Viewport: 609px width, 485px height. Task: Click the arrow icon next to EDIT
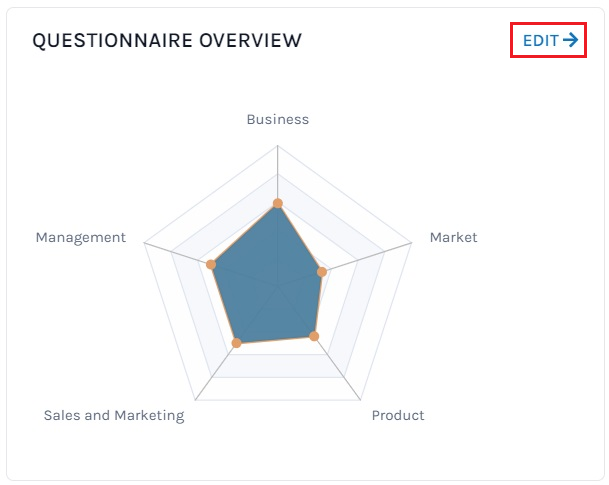[x=570, y=40]
